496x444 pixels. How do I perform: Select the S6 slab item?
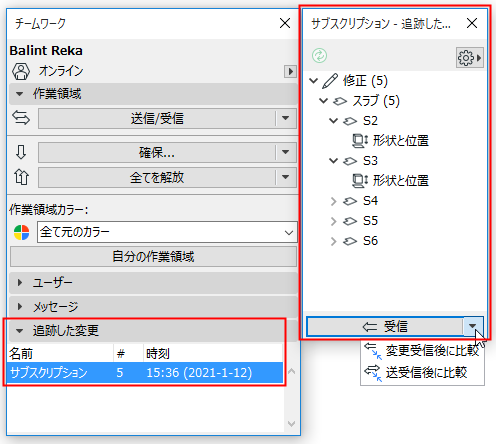370,241
